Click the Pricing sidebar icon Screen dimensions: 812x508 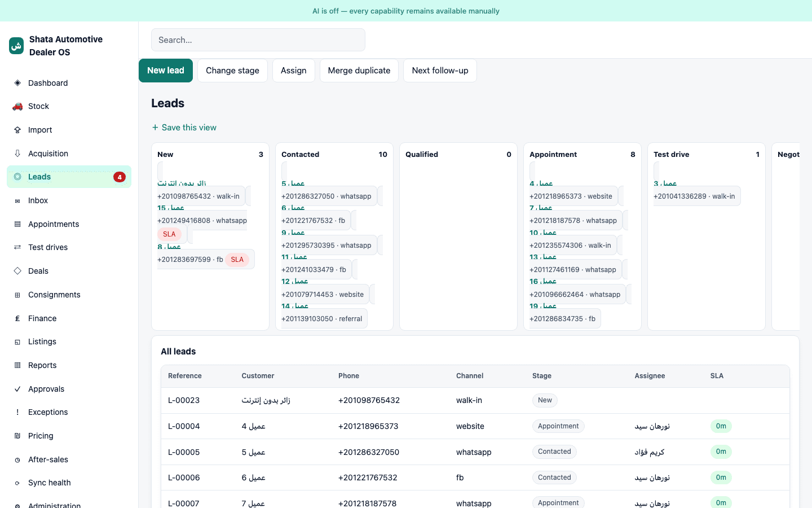[x=17, y=436]
